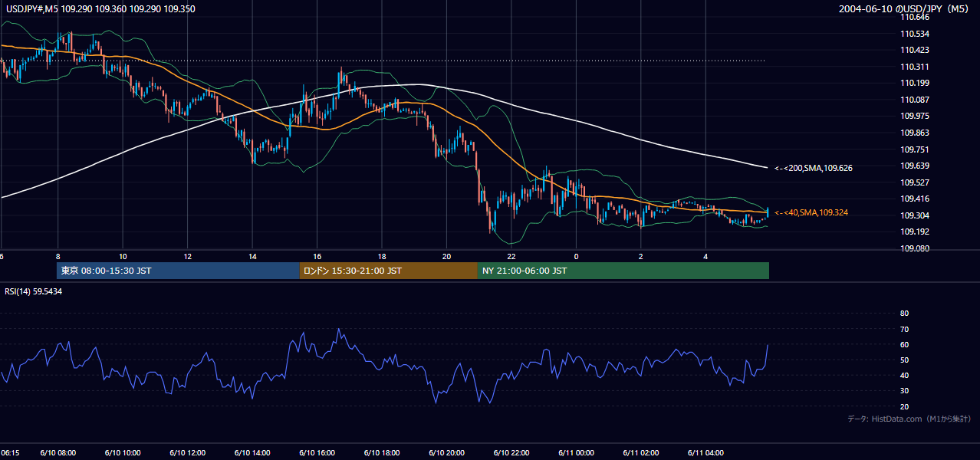980x460 pixels.
Task: Click the 110.199 price axis label
Action: 914,83
